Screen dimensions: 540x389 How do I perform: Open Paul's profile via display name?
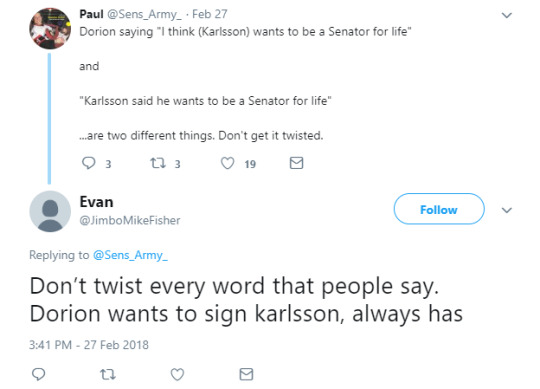91,14
